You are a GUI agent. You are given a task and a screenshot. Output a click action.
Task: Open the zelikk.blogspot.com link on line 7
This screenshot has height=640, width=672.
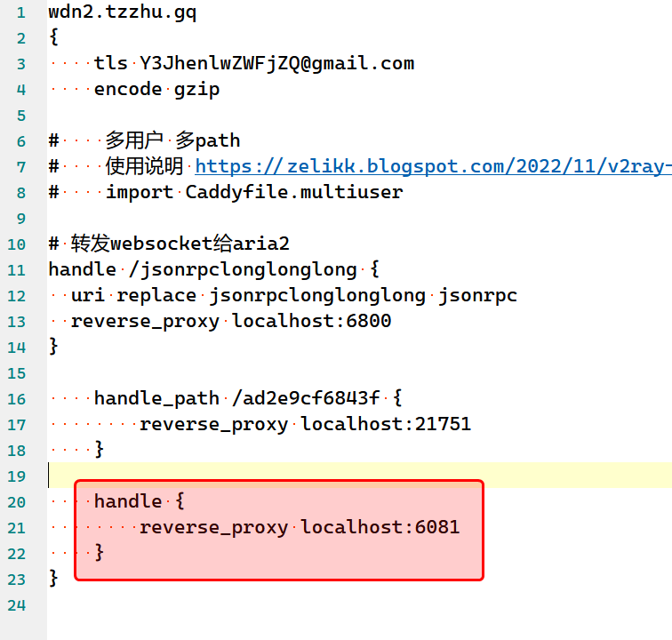pyautogui.click(x=433, y=166)
